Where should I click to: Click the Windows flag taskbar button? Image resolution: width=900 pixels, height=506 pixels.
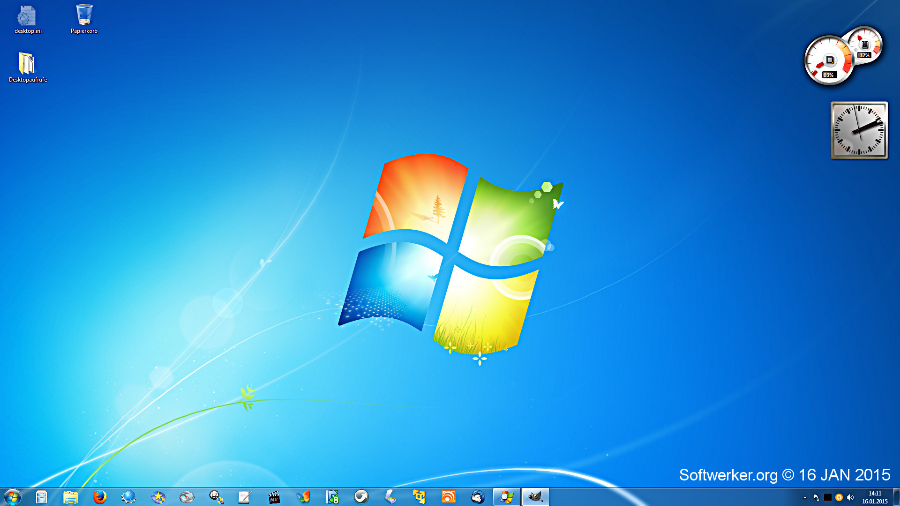click(507, 496)
